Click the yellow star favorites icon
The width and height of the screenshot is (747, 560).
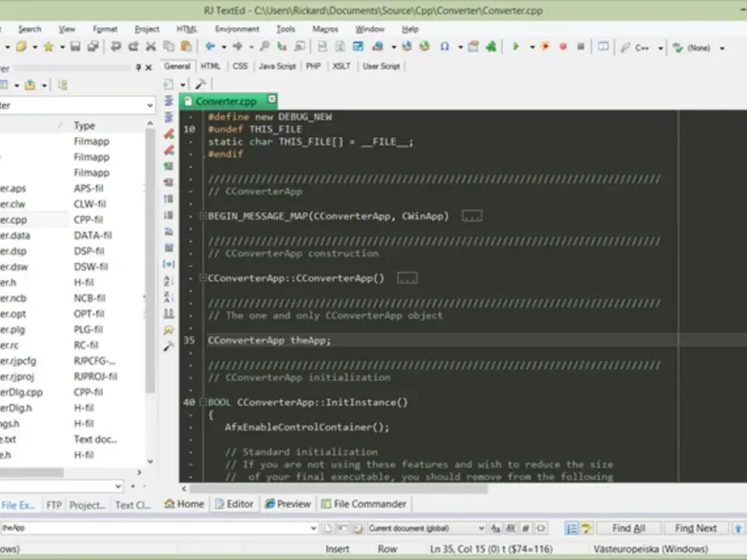tap(48, 47)
